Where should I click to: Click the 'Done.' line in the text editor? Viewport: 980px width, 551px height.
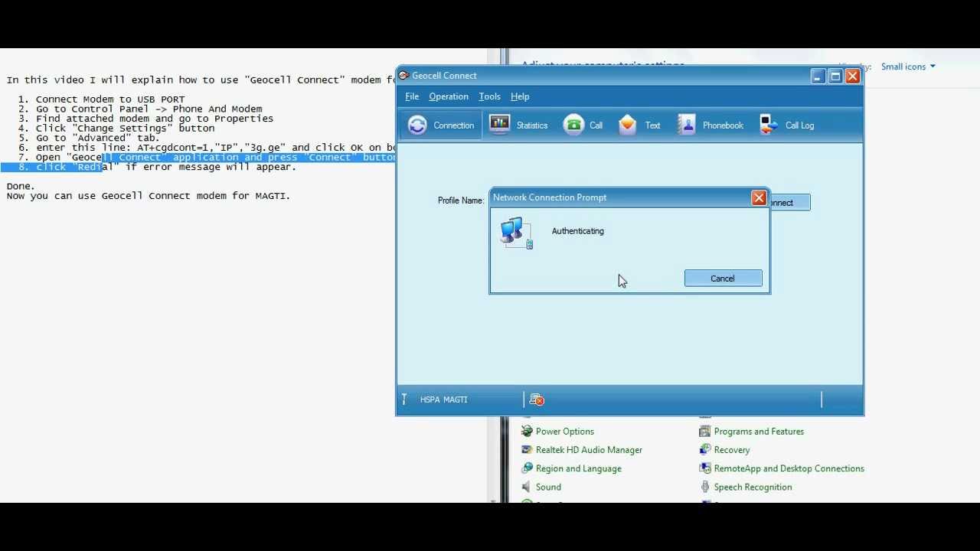click(x=21, y=186)
